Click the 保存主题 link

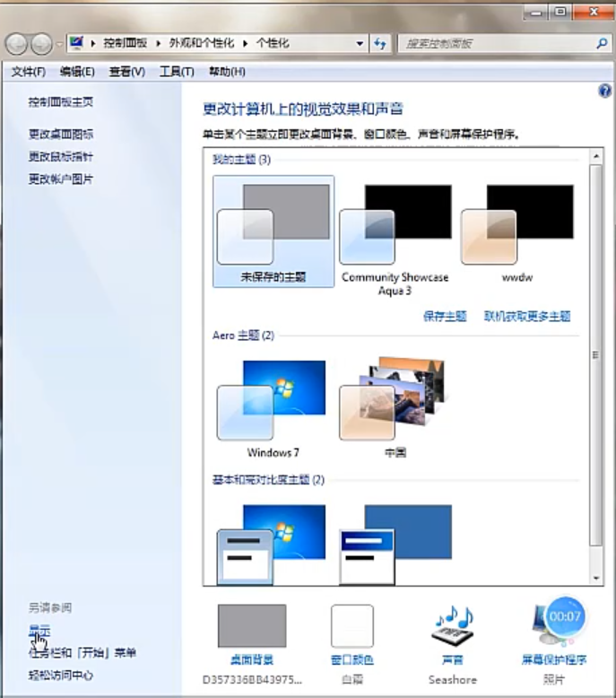pyautogui.click(x=445, y=317)
